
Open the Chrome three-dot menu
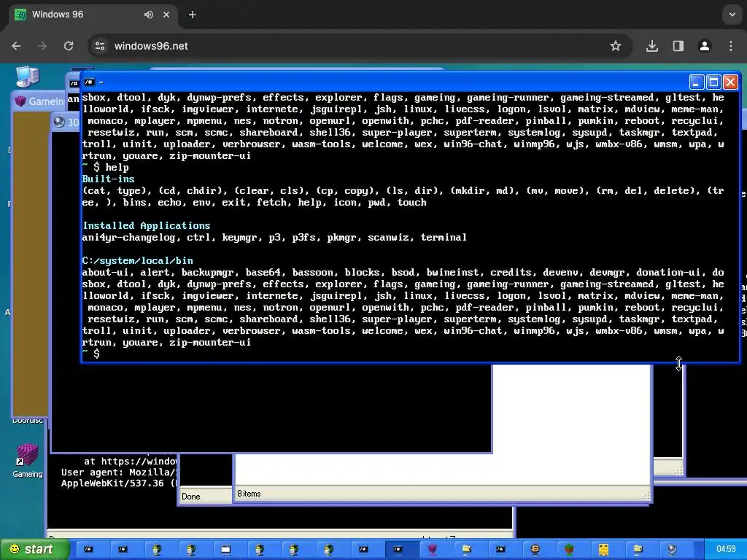(731, 46)
